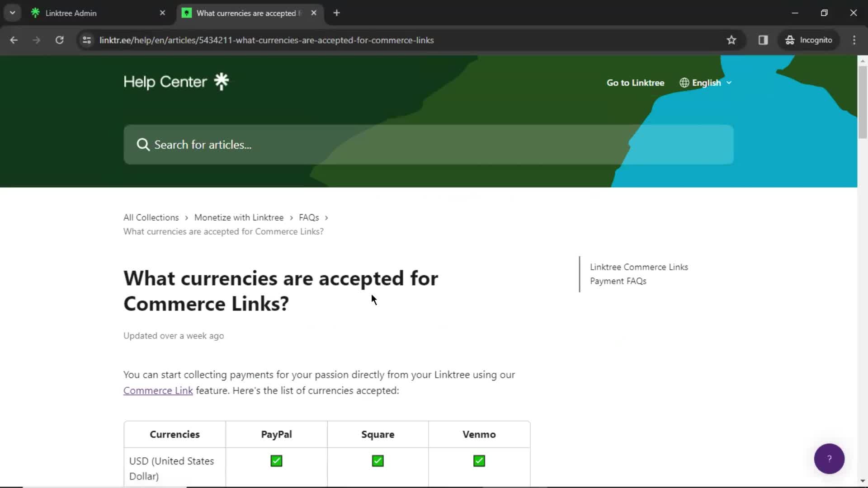Image resolution: width=868 pixels, height=488 pixels.
Task: Restore down the browser window
Action: tap(824, 13)
